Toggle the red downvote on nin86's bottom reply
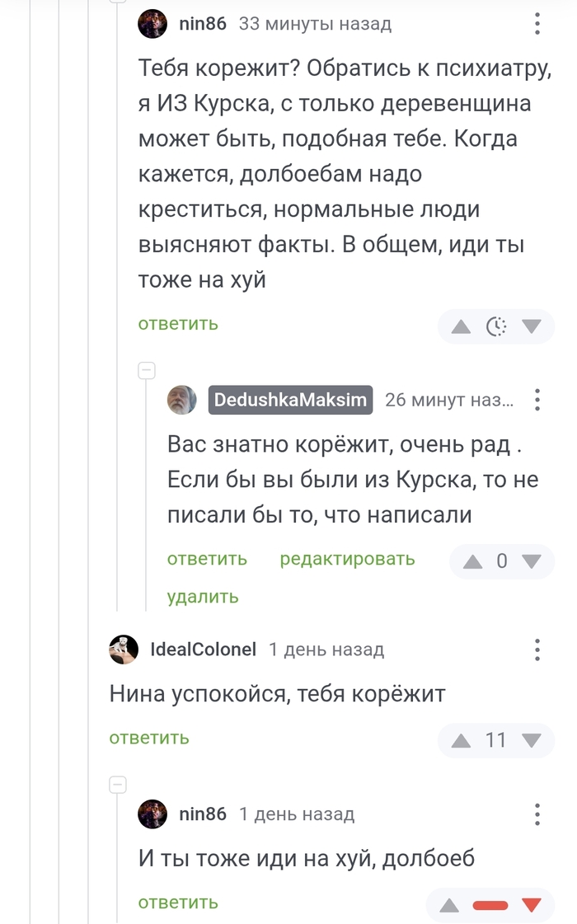Screen dimensions: 577x924 (x=532, y=905)
